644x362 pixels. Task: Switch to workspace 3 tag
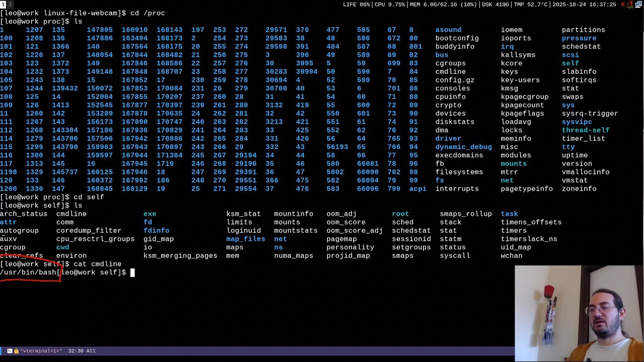click(10, 5)
